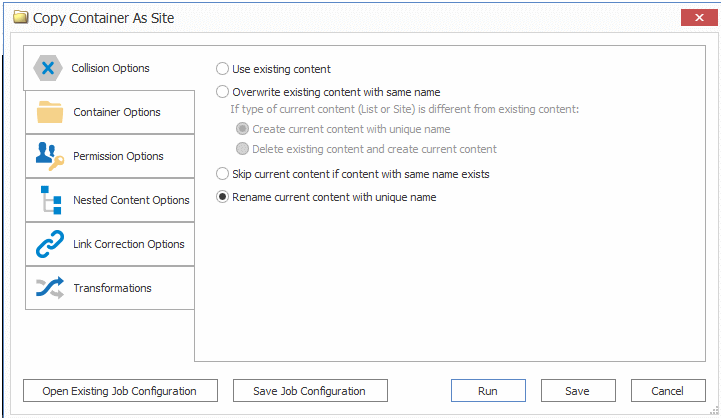Click the Collision Options X icon
721x418 pixels.
click(48, 68)
